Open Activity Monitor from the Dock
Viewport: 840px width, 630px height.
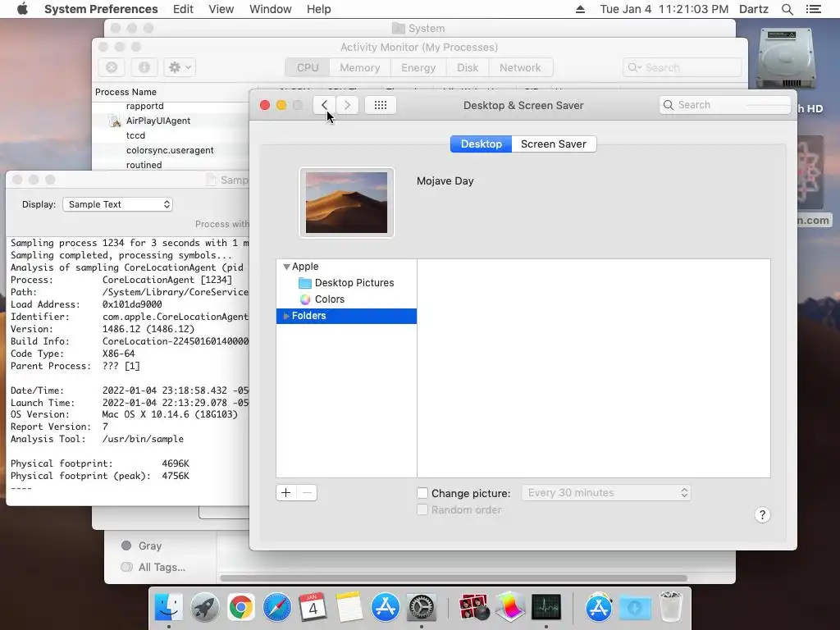[x=546, y=608]
